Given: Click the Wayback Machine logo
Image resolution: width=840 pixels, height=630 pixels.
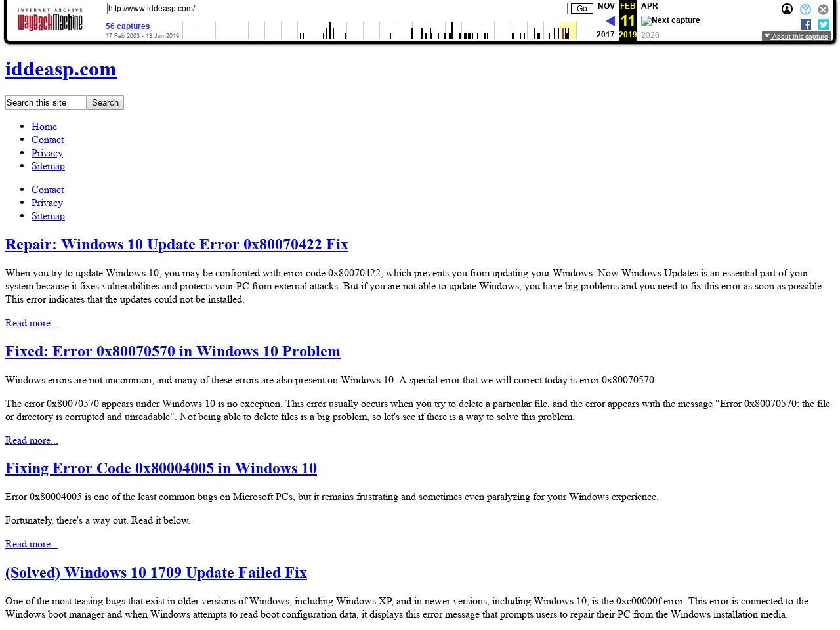Looking at the screenshot, I should (50, 20).
